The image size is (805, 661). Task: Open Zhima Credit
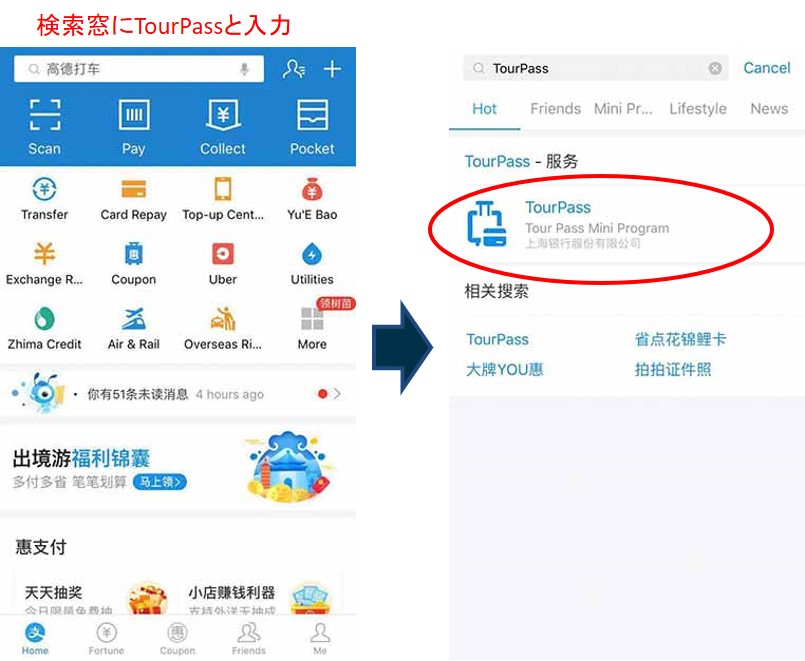click(x=45, y=328)
